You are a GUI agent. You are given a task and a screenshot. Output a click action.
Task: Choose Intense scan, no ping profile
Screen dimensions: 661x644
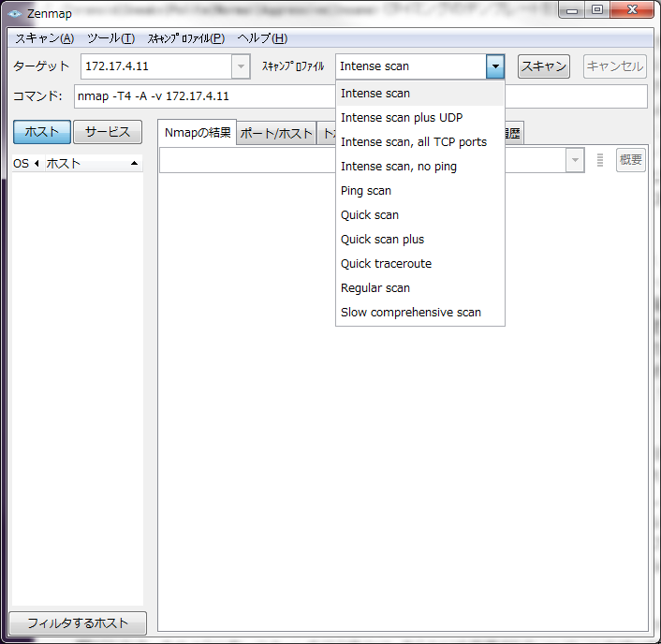click(420, 167)
